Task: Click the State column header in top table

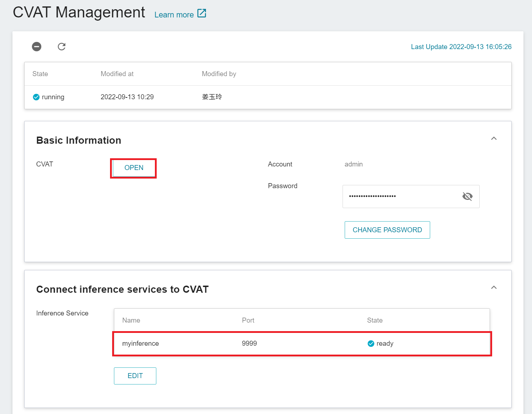Action: [40, 74]
